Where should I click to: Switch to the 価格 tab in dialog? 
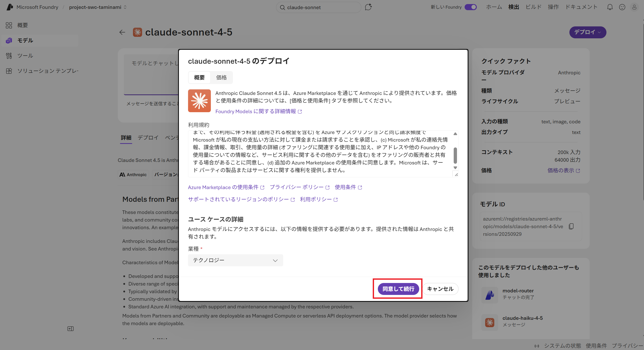pyautogui.click(x=221, y=77)
